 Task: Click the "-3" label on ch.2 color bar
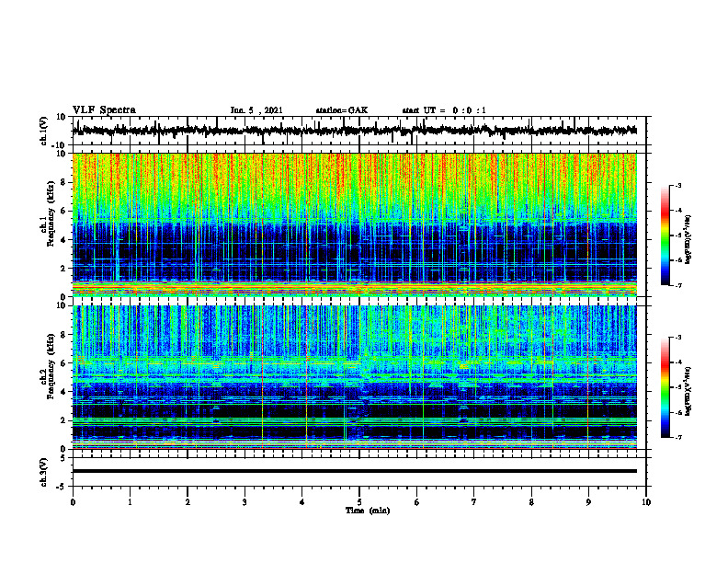(677, 338)
